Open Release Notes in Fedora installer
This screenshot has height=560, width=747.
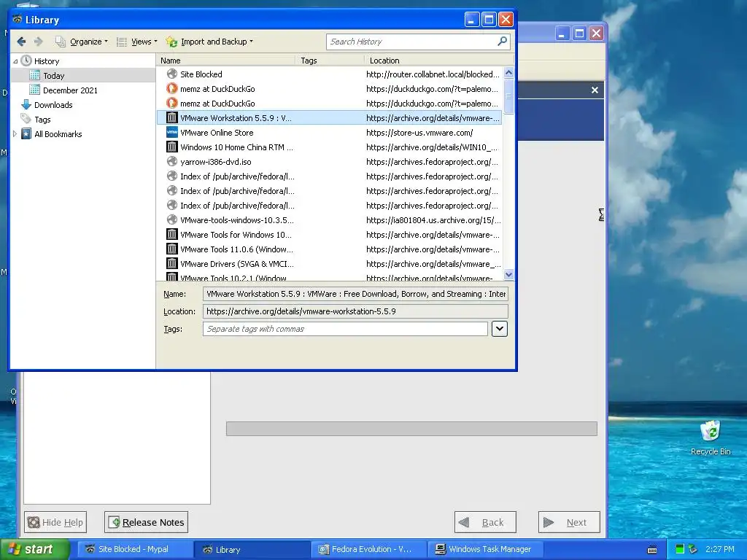point(146,522)
